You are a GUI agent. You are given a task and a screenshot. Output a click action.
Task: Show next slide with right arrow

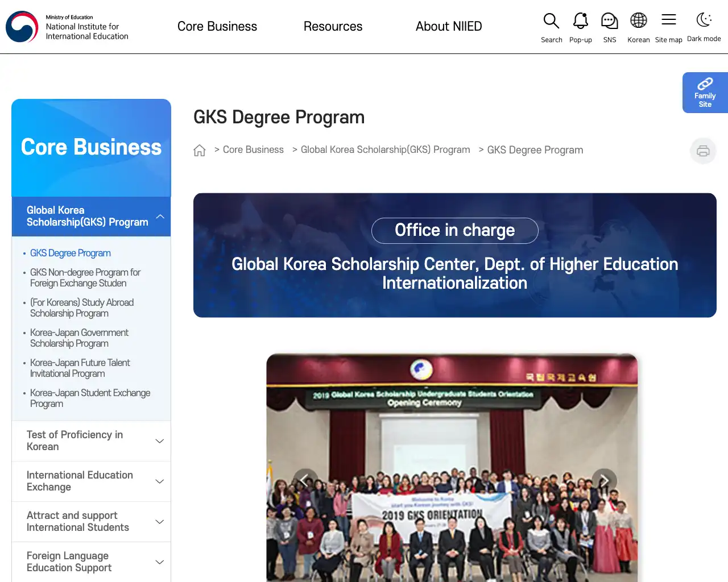coord(604,481)
